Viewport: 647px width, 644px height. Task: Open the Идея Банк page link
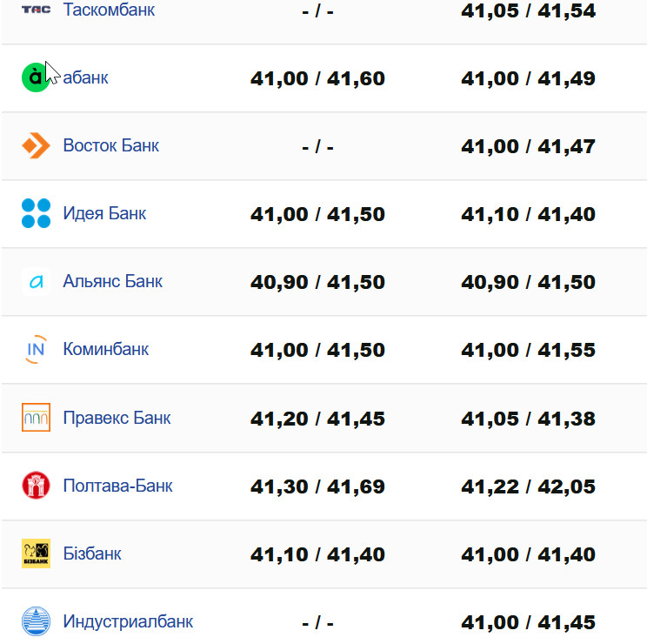coord(104,213)
